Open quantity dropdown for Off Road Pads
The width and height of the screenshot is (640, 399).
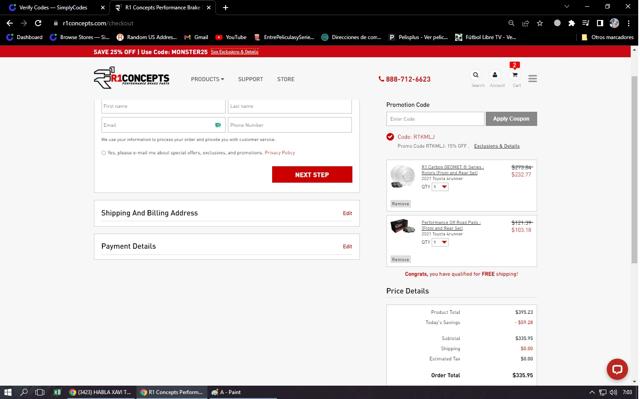pyautogui.click(x=440, y=242)
